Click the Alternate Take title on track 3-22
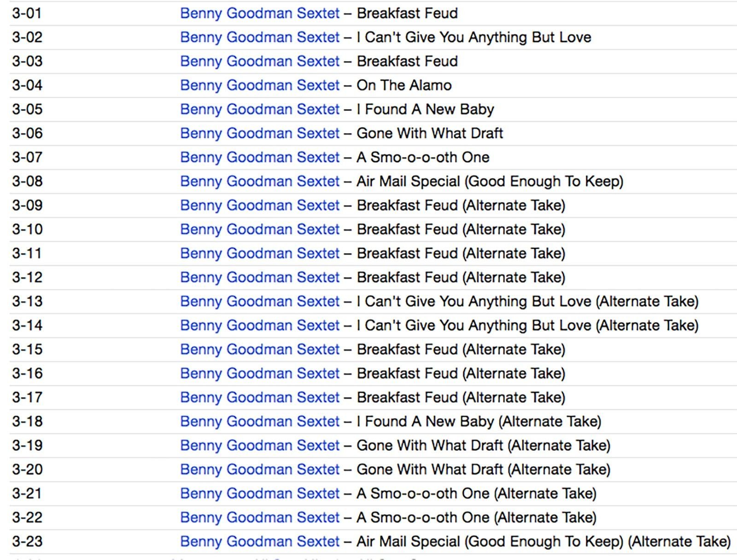 tap(476, 518)
